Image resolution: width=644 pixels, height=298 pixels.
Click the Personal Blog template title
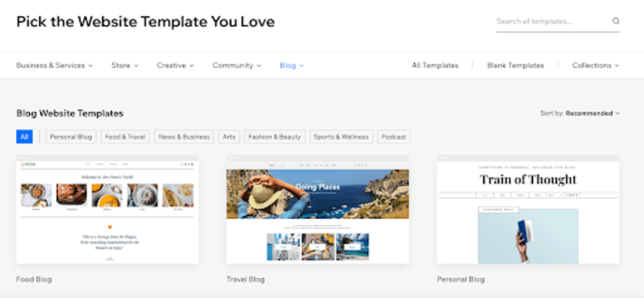click(x=461, y=280)
